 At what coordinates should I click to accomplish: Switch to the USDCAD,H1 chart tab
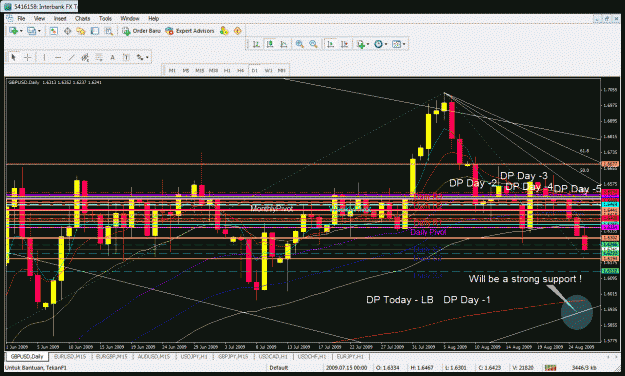(273, 356)
